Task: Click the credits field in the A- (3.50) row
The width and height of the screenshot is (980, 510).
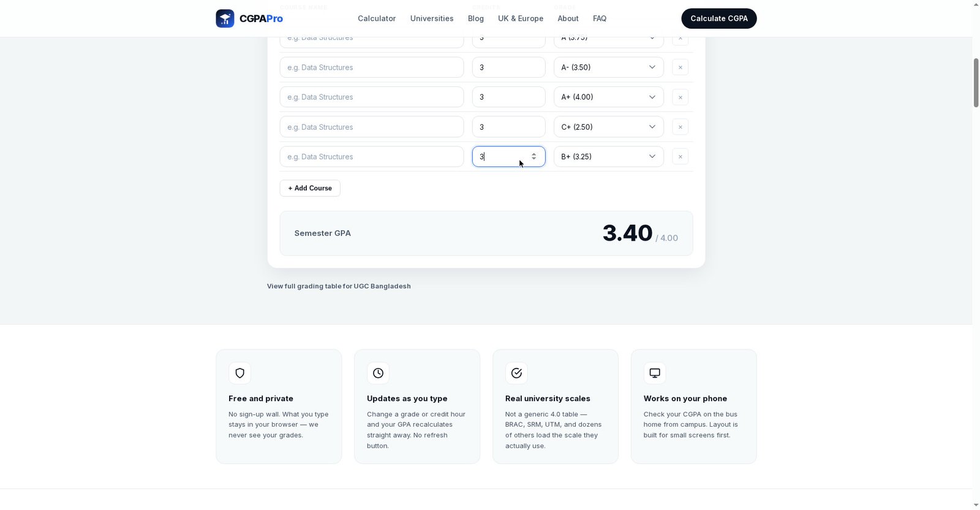Action: coord(509,67)
